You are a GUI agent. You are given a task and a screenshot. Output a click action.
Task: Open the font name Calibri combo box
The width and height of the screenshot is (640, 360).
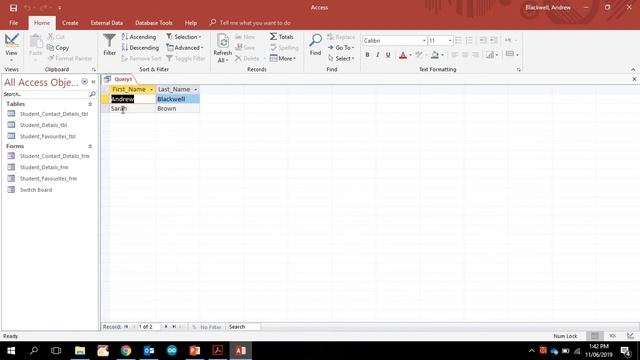(394, 40)
